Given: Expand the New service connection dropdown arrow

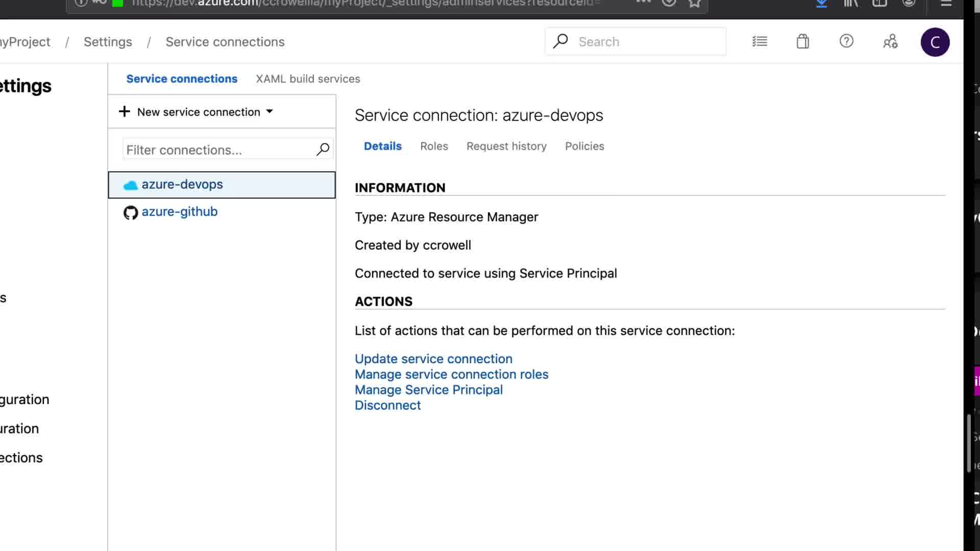Looking at the screenshot, I should pos(269,111).
